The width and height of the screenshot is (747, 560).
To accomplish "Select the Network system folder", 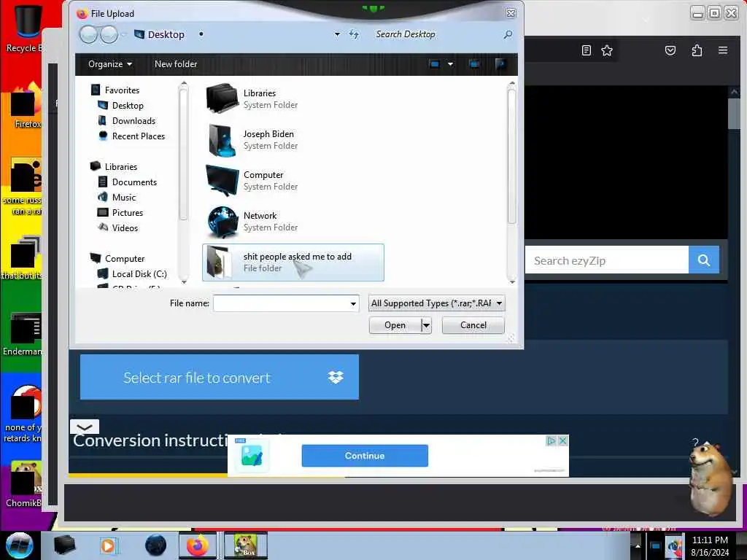I will point(252,222).
